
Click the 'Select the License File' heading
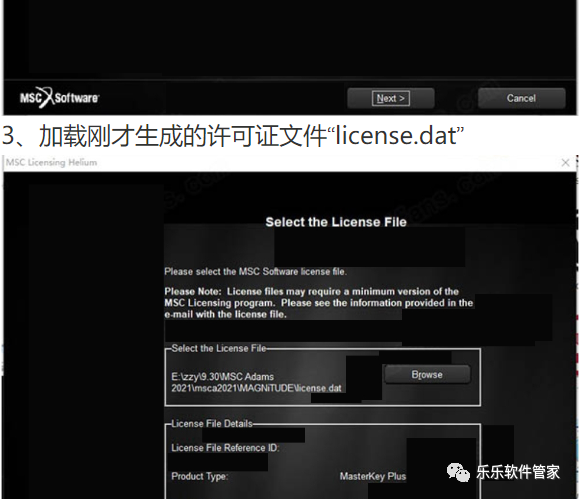point(336,222)
